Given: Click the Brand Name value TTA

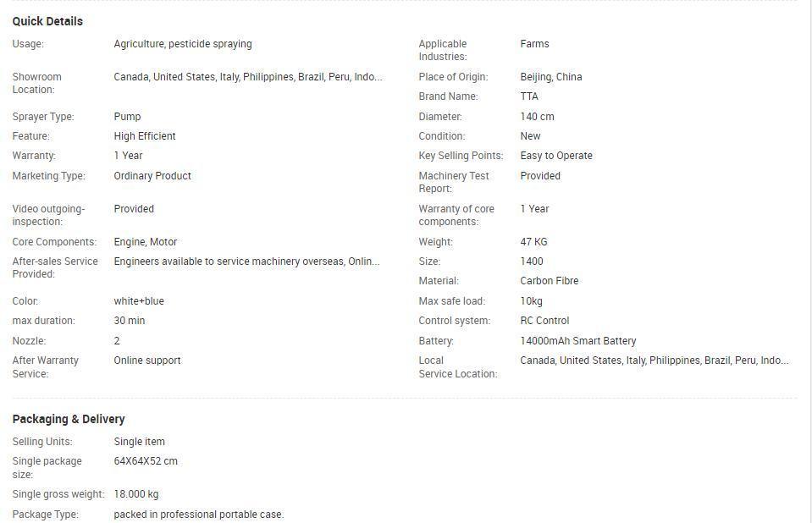Looking at the screenshot, I should click(x=529, y=96).
